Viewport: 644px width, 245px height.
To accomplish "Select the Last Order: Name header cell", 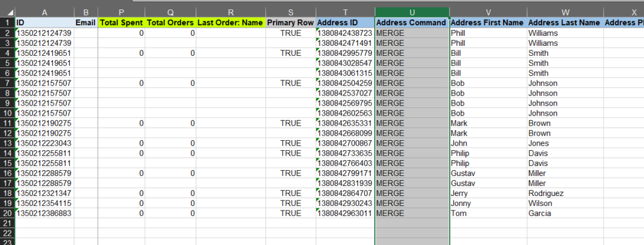I will point(230,23).
